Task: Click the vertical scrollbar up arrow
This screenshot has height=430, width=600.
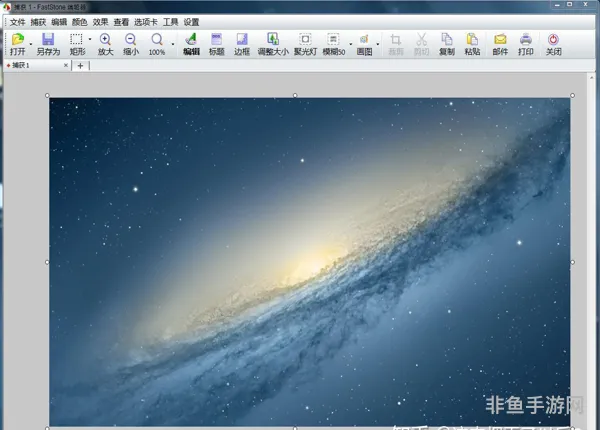Action: click(592, 78)
